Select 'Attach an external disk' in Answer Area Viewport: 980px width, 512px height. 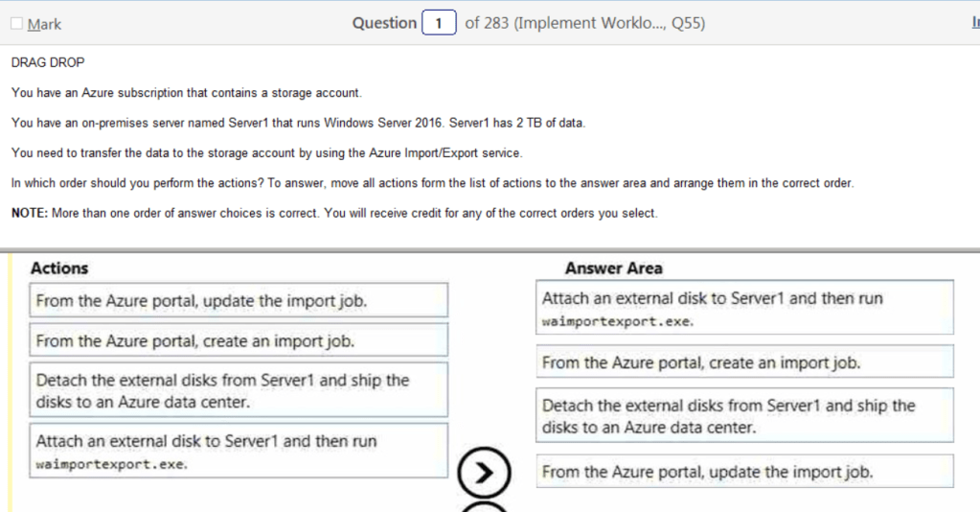[x=744, y=308]
